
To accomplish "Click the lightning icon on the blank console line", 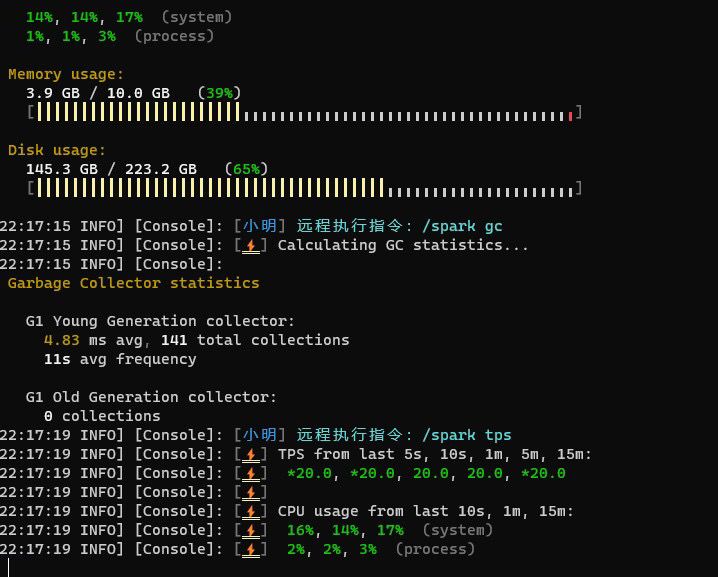I will click(251, 492).
